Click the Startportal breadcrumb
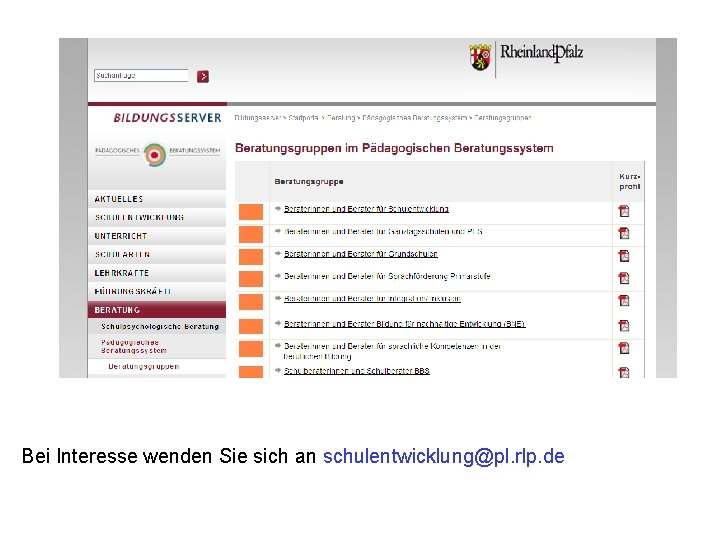This screenshot has width=720, height=540. (x=304, y=118)
